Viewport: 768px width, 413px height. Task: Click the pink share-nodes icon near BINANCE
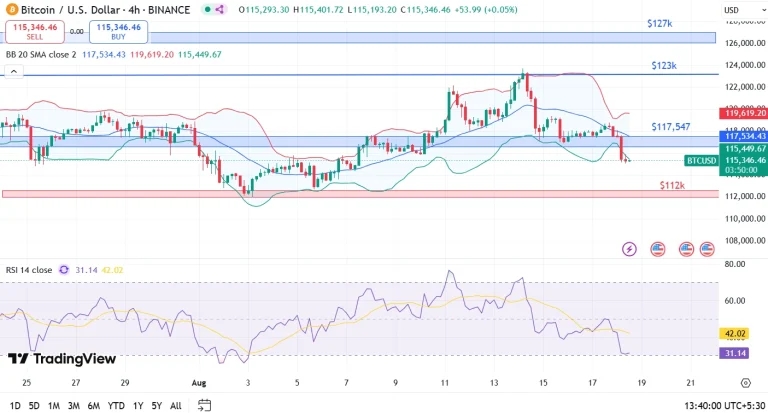coord(220,9)
